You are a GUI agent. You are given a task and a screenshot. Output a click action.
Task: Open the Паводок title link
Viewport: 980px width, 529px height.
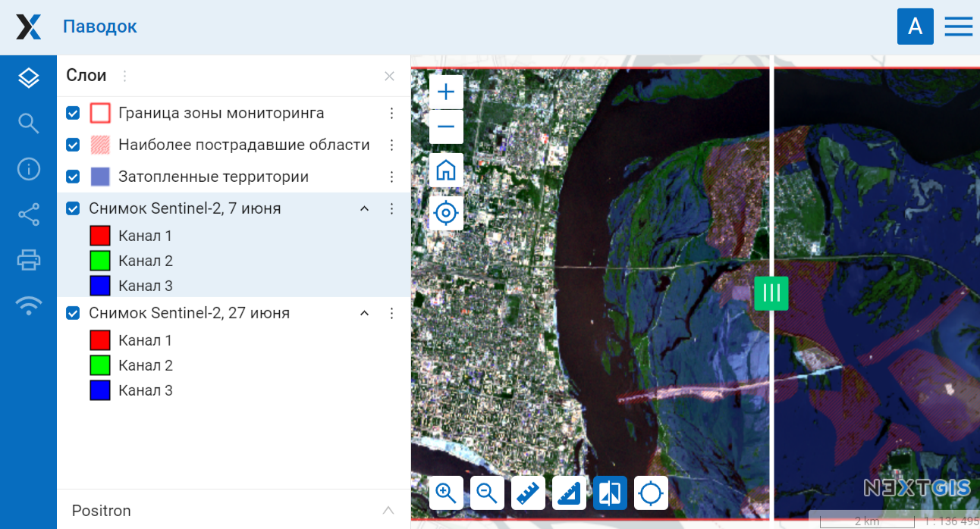99,26
